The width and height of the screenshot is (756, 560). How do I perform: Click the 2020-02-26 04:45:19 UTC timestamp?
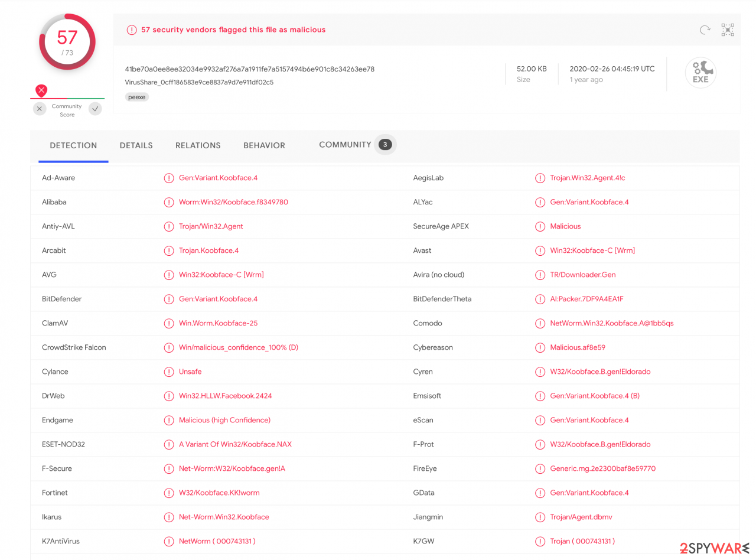(x=612, y=69)
